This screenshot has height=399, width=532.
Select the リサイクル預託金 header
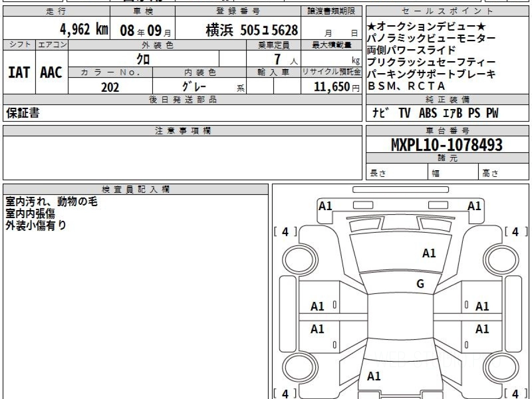(332, 72)
